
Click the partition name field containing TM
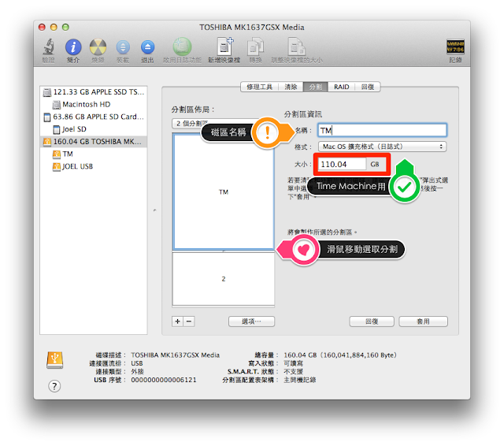pos(382,130)
